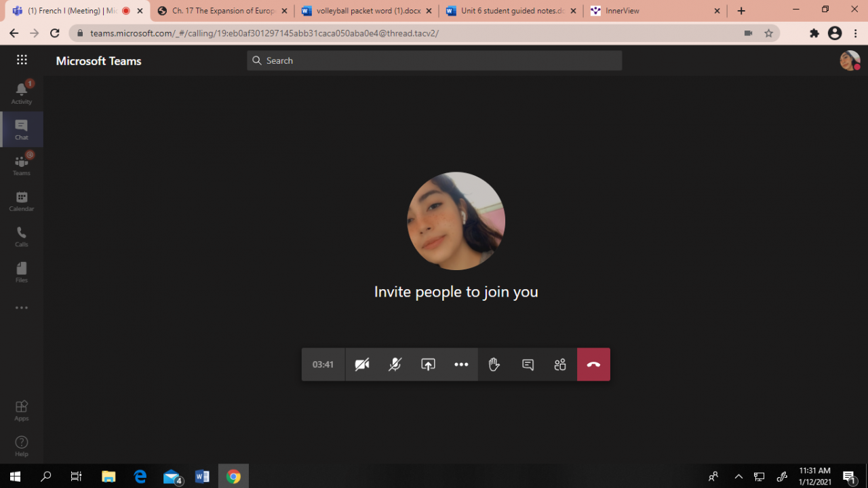Close the Ch. 17 Expansion of Europe tab
The width and height of the screenshot is (868, 488).
[x=284, y=11]
